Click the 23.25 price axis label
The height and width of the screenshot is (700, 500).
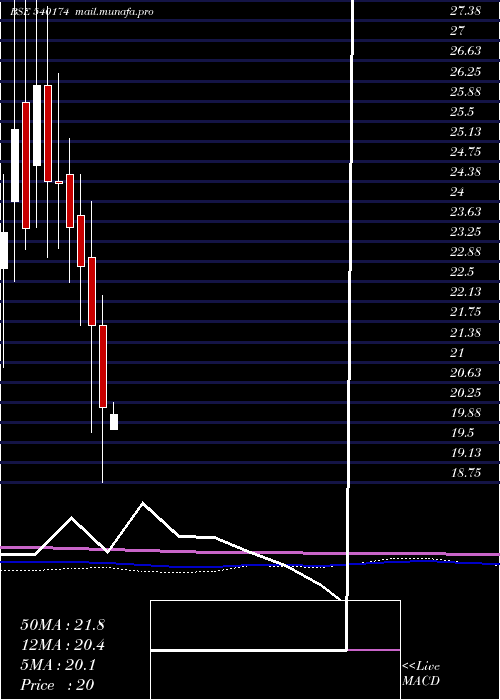pos(465,232)
